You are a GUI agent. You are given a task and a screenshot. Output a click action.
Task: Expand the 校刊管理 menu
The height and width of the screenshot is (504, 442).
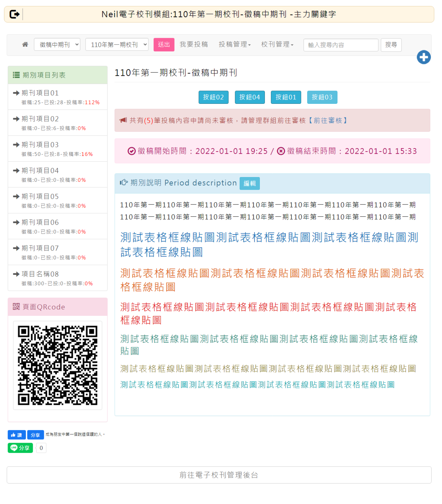coord(277,44)
